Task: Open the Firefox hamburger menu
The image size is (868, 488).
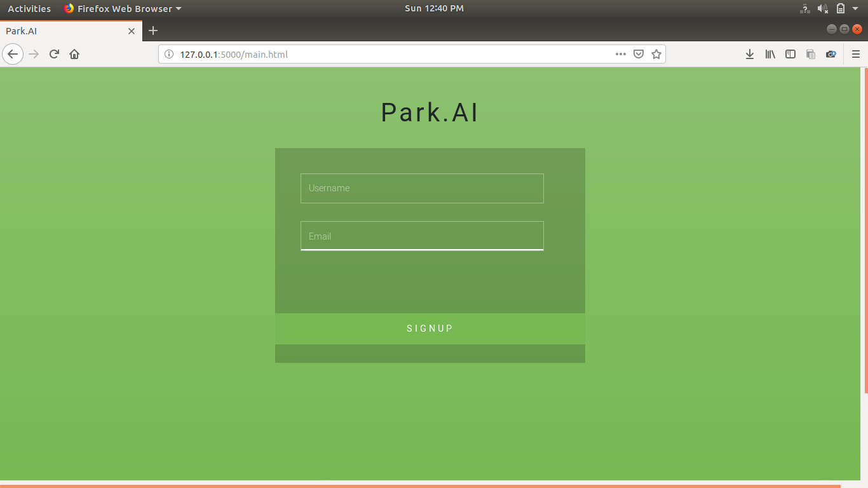Action: 856,54
